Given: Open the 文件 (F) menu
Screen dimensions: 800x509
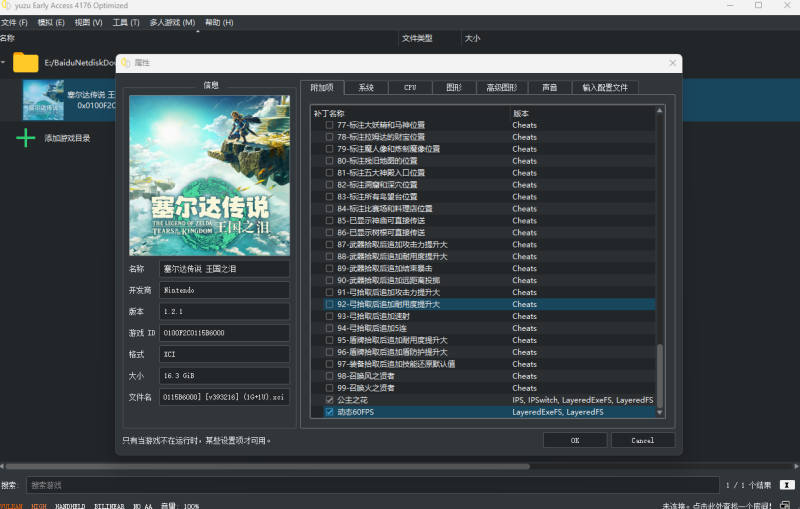Looking at the screenshot, I should point(14,22).
